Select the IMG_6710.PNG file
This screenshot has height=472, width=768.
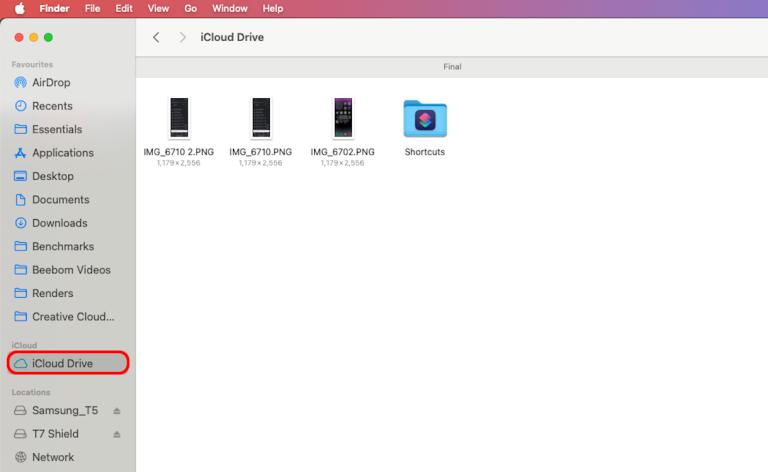click(x=260, y=119)
